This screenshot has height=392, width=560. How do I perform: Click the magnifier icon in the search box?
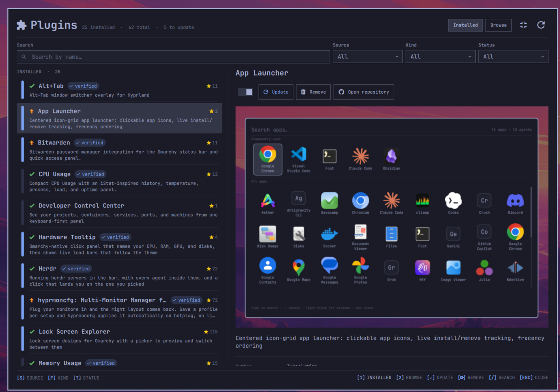24,57
